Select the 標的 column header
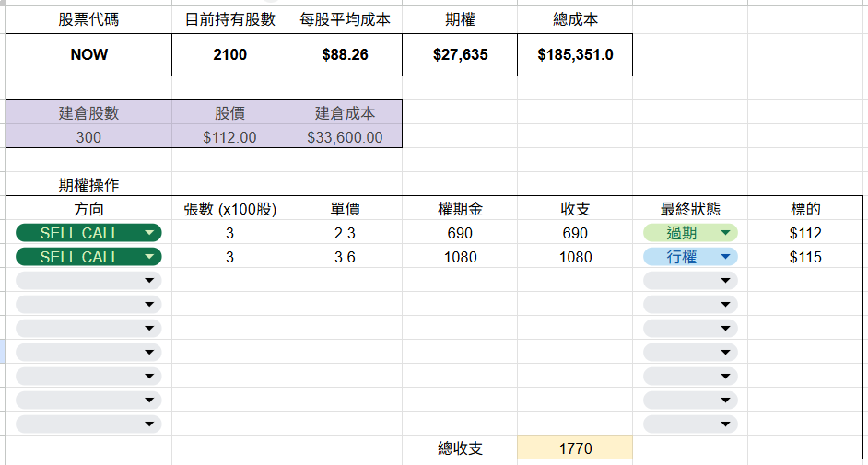The width and height of the screenshot is (868, 465). (x=805, y=208)
